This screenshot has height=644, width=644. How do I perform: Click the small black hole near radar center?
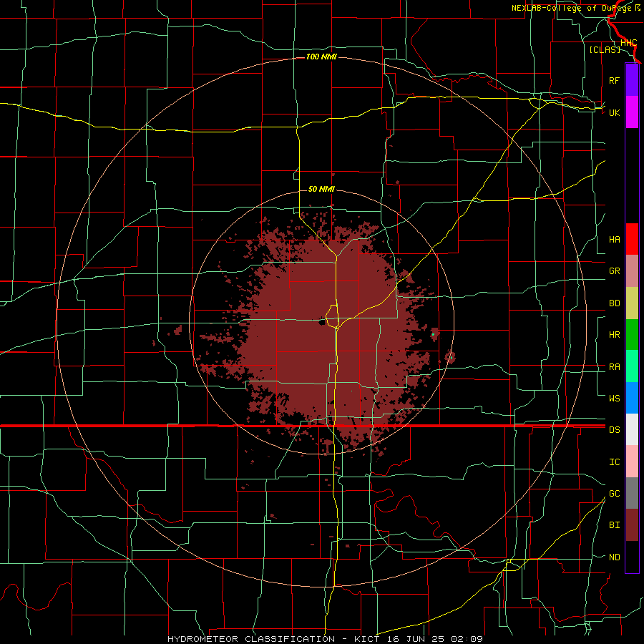point(322,323)
